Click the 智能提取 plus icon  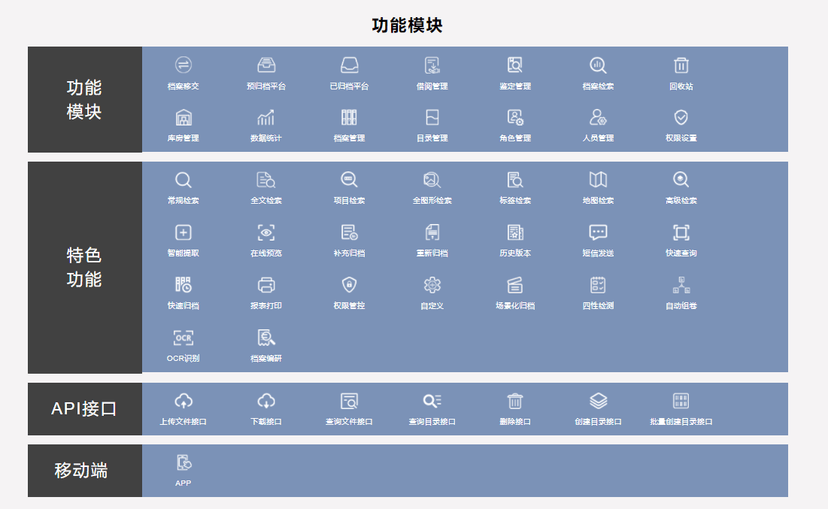[x=183, y=232]
